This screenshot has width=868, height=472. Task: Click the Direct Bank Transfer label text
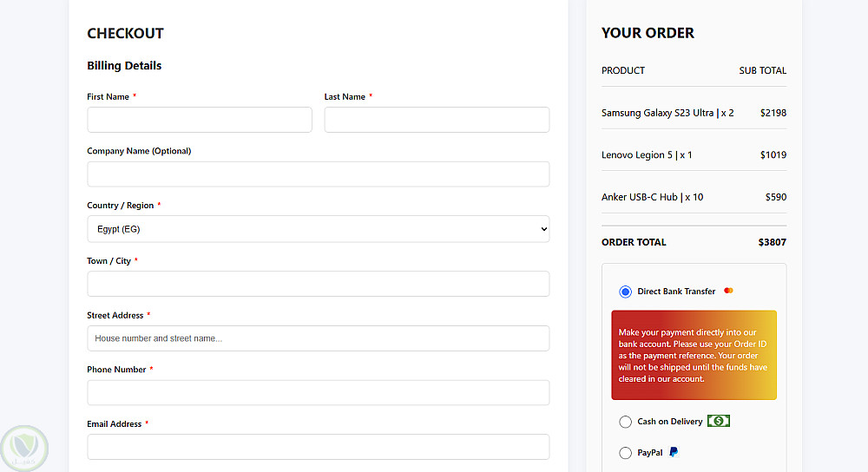click(x=676, y=291)
